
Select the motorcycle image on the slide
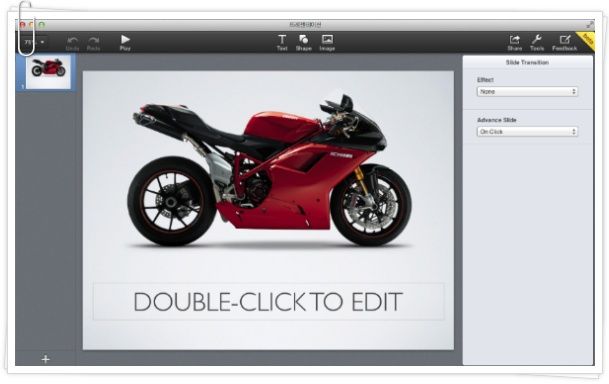pos(269,171)
